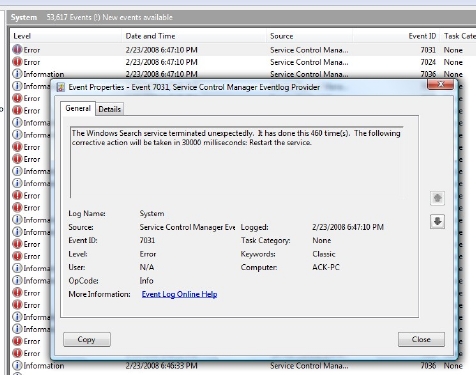476x375 pixels.
Task: Click the OpCode value Info
Action: click(x=147, y=281)
